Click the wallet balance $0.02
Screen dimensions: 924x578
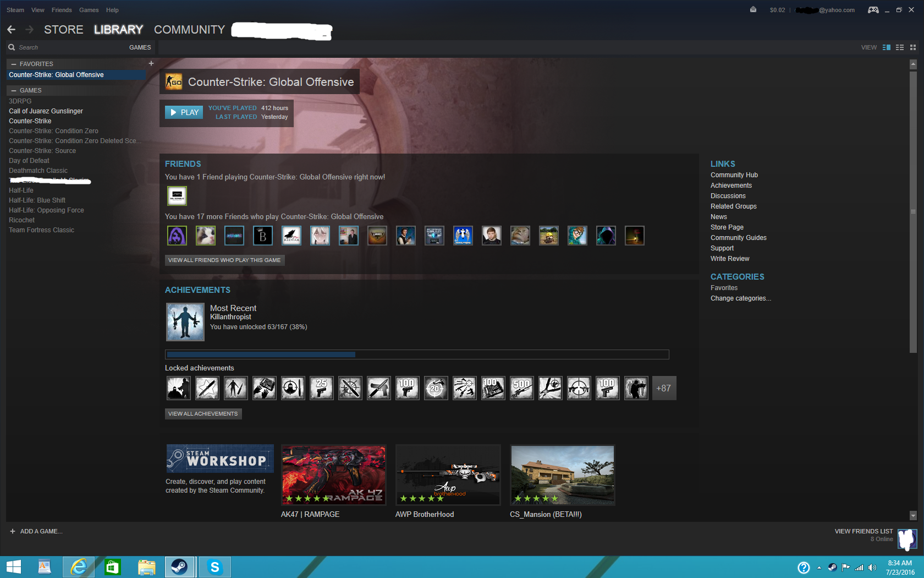(778, 10)
